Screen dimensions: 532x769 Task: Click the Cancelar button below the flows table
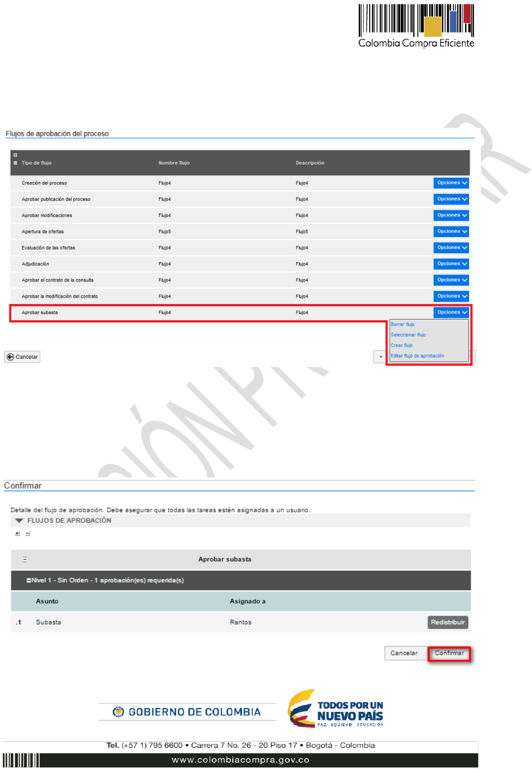pos(22,357)
